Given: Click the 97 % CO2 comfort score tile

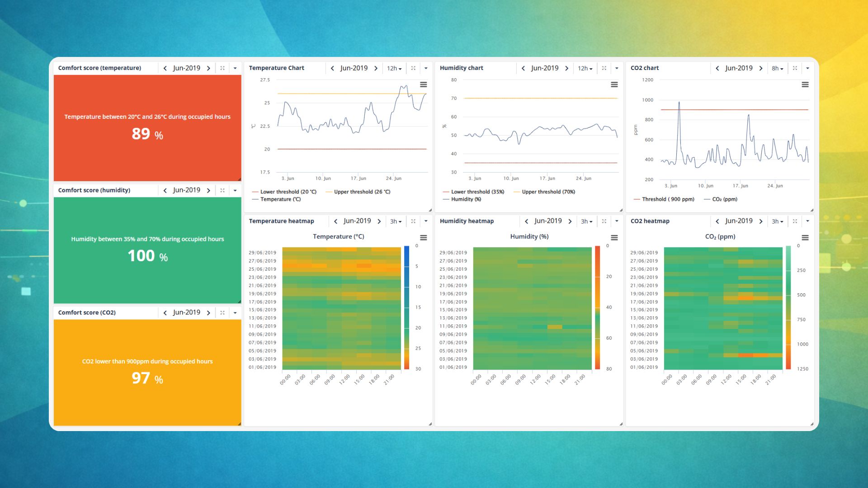Looking at the screenshot, I should pyautogui.click(x=147, y=373).
